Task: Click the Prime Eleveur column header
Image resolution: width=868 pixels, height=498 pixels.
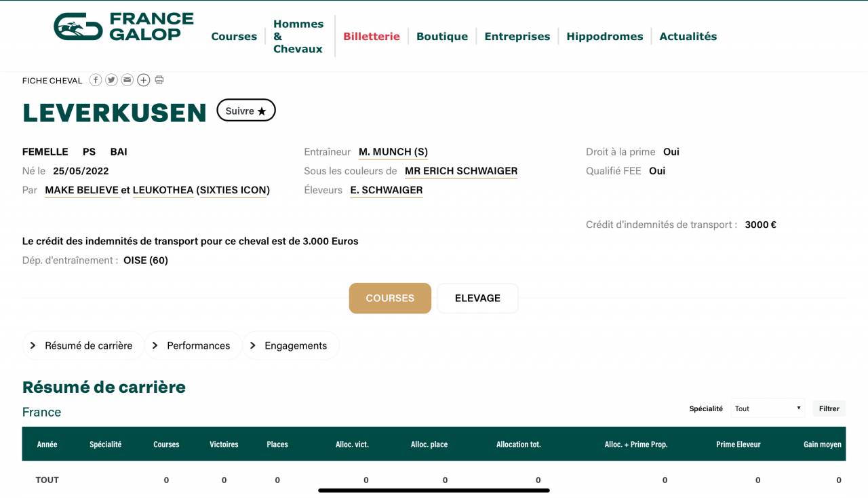Action: (x=738, y=444)
